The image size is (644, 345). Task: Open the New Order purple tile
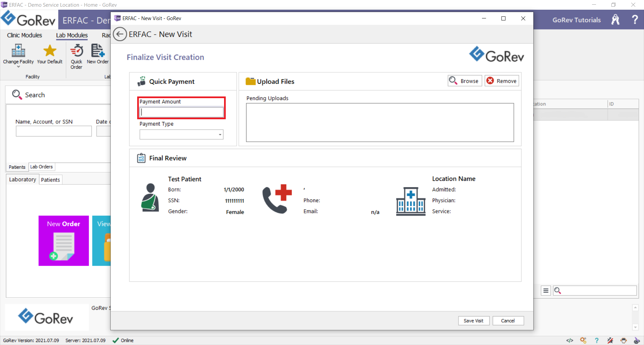64,241
